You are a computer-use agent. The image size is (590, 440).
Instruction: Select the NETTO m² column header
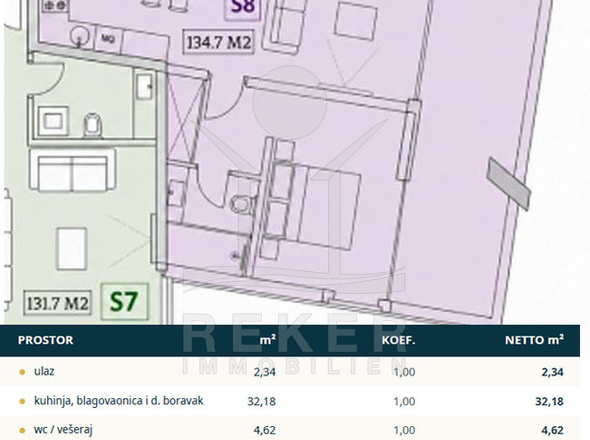coord(534,340)
